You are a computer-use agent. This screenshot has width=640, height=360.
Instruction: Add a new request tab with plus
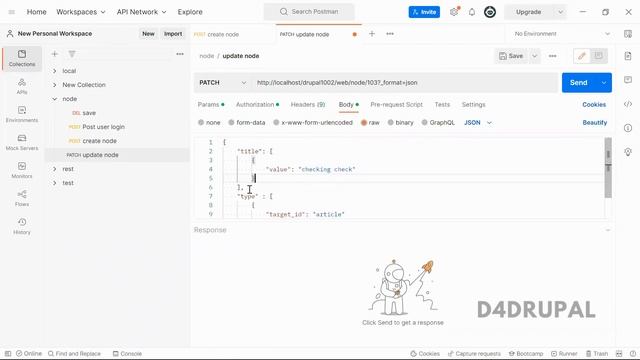click(372, 34)
